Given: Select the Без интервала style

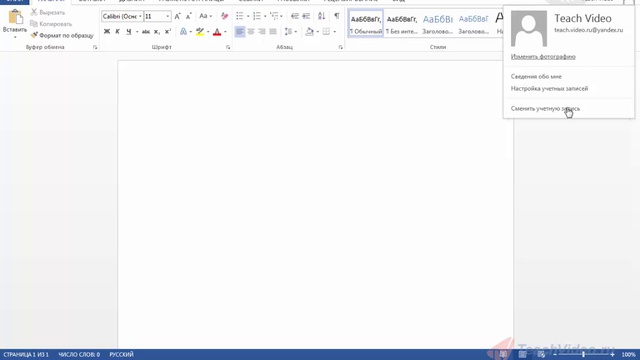Looking at the screenshot, I should point(402,24).
